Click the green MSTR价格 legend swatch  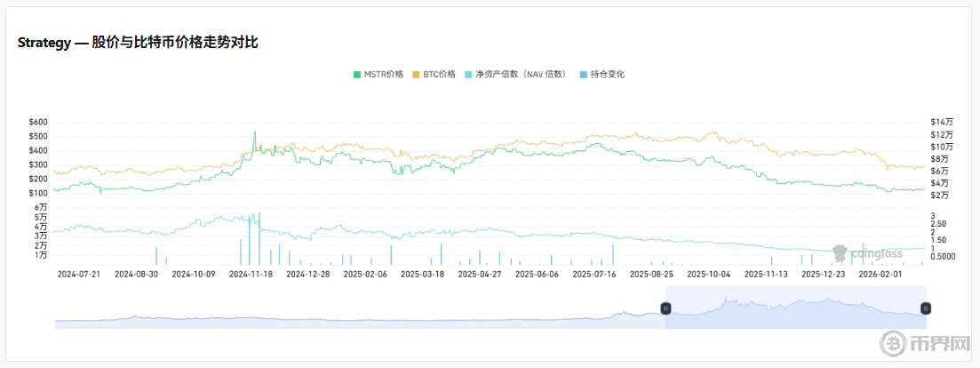pyautogui.click(x=357, y=75)
